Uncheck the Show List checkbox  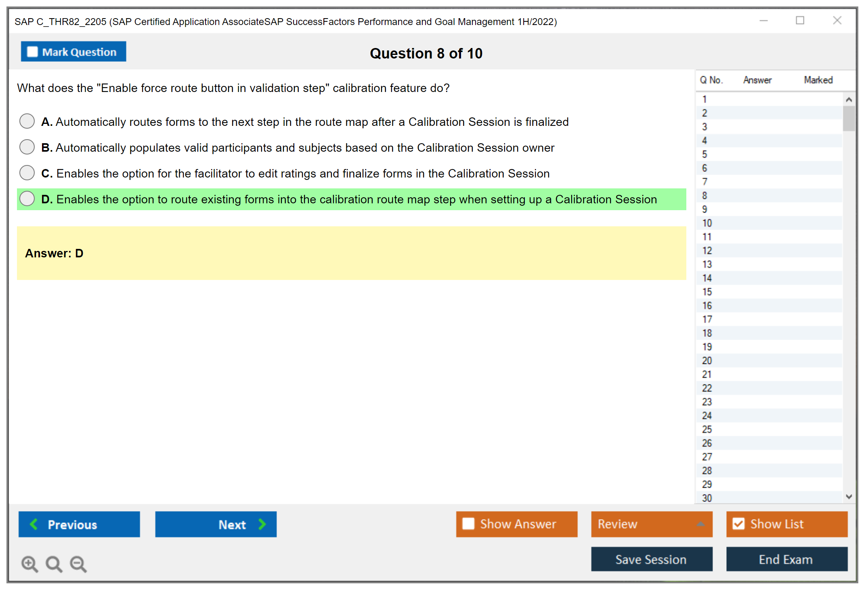tap(738, 524)
